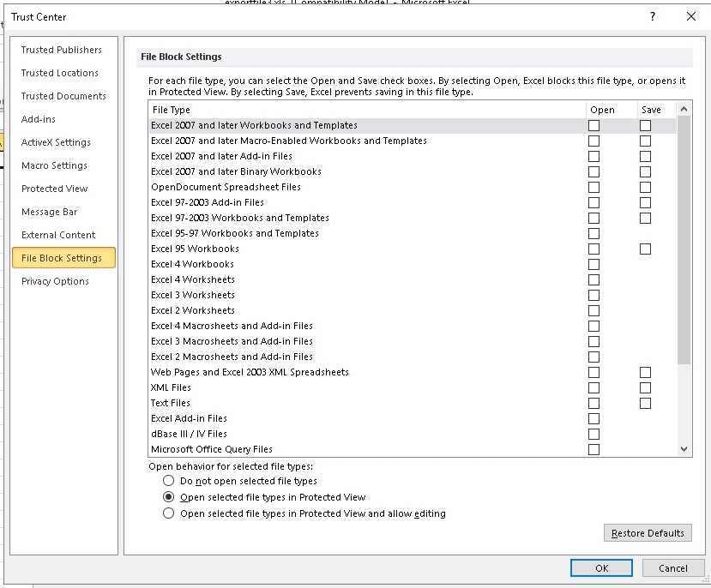Check Save for Excel 2007 Workbooks and Templates
This screenshot has height=588, width=711.
645,125
